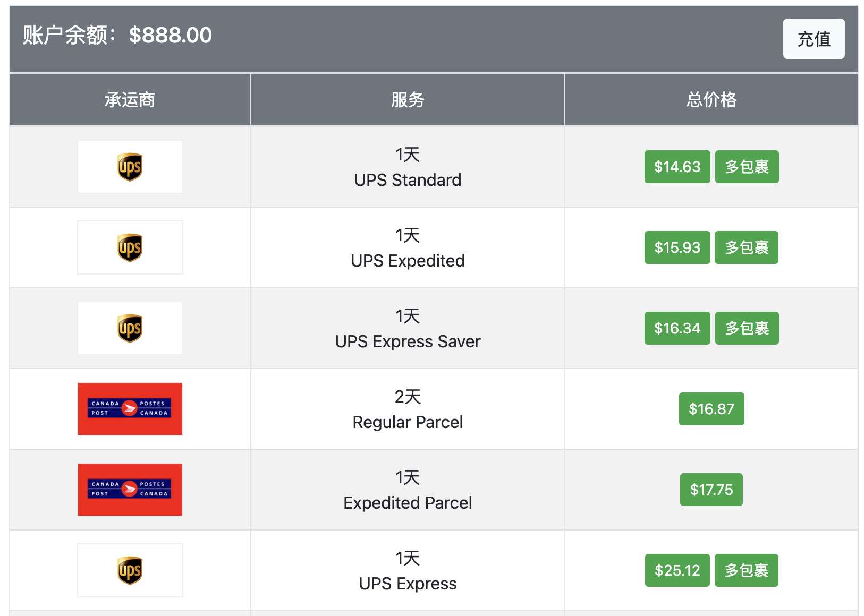This screenshot has height=616, width=864.
Task: Open 多包裹 for UPS Standard
Action: coord(747,167)
